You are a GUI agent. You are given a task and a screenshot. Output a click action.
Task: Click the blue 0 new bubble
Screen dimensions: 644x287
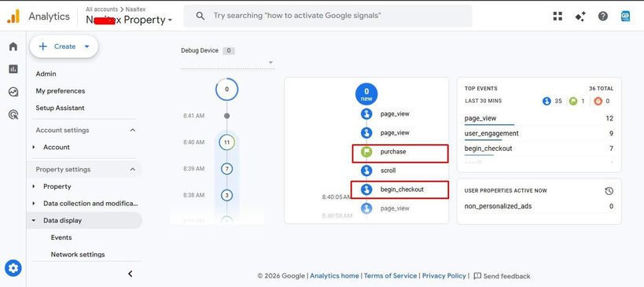(366, 94)
